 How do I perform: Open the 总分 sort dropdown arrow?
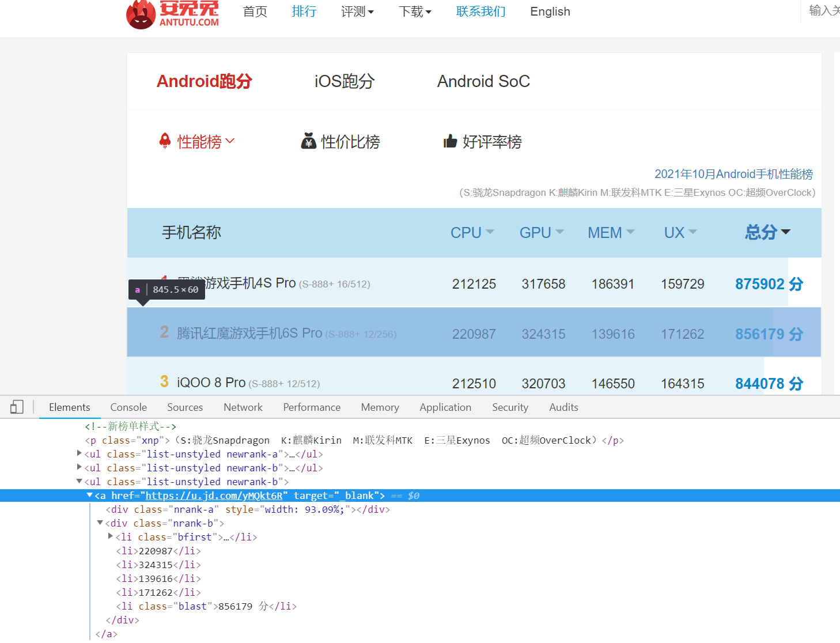[786, 232]
